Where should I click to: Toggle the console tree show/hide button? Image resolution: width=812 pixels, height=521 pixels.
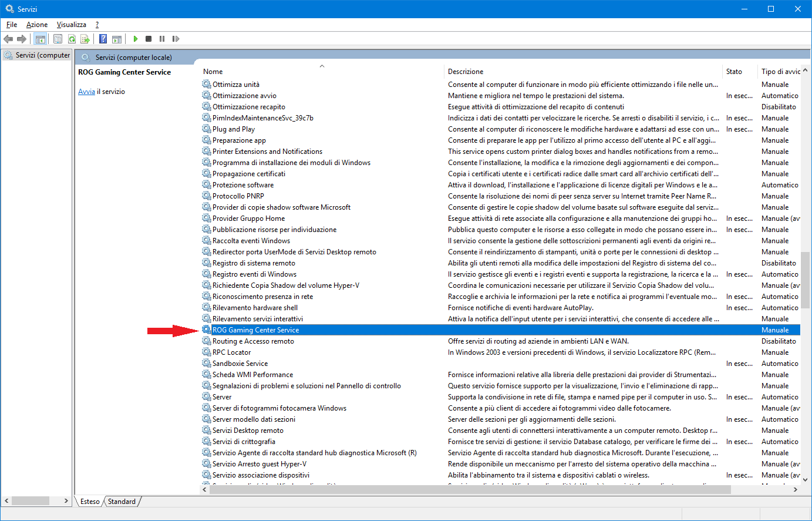coord(41,39)
